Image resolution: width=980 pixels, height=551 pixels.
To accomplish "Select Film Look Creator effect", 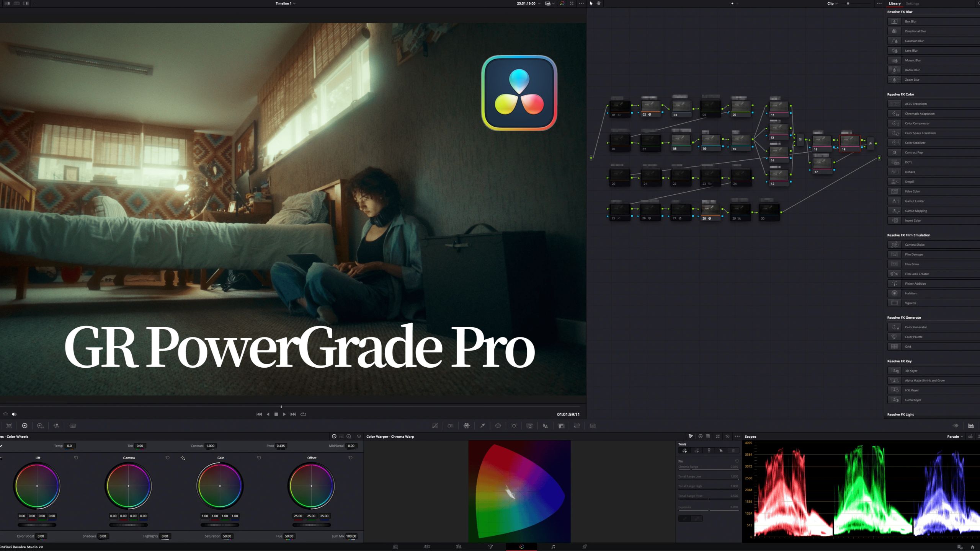I will click(933, 274).
